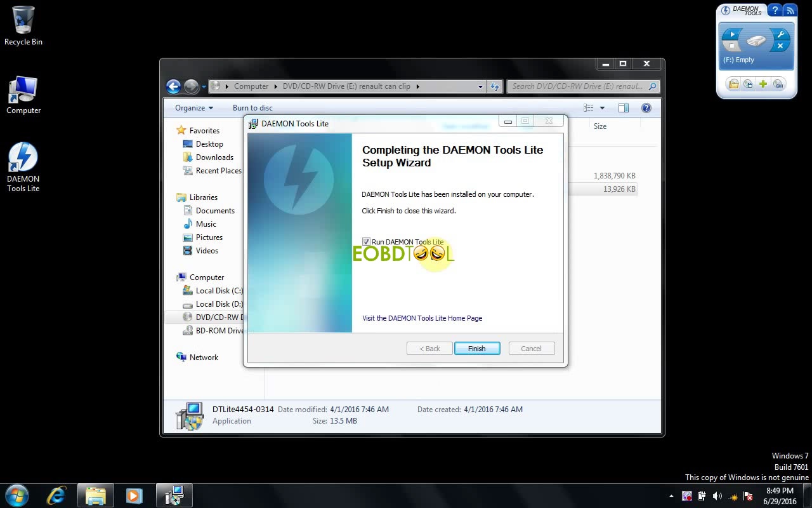812x508 pixels.
Task: Launch Internet Explorer from the taskbar
Action: pyautogui.click(x=56, y=495)
